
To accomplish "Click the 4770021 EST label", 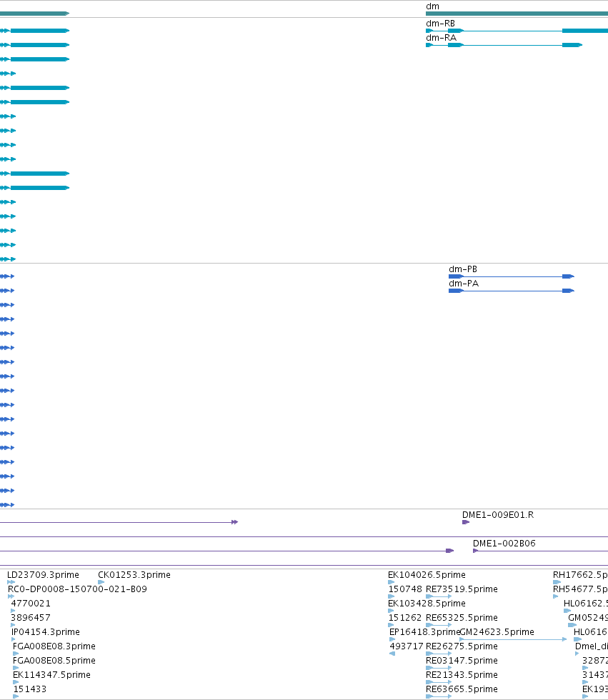I will [x=31, y=603].
